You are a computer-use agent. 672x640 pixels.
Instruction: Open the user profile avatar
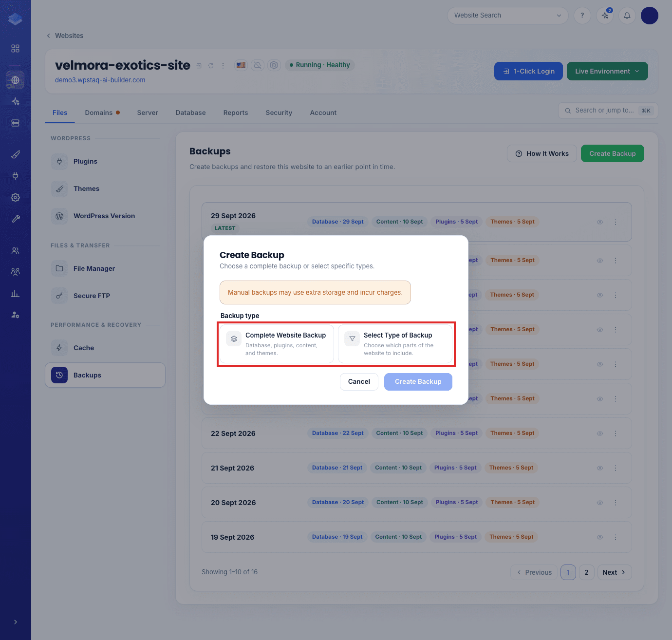(x=650, y=16)
